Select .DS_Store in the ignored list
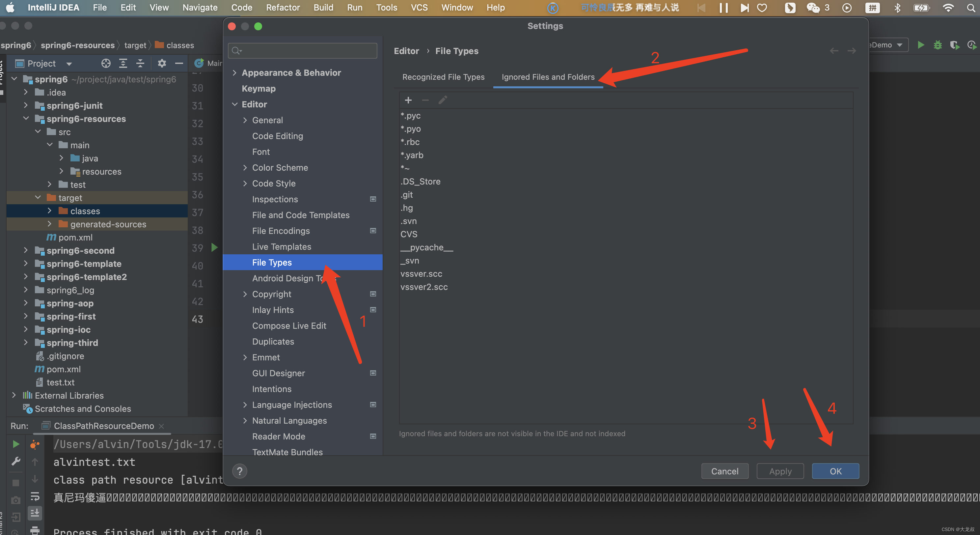The image size is (980, 535). coord(421,182)
